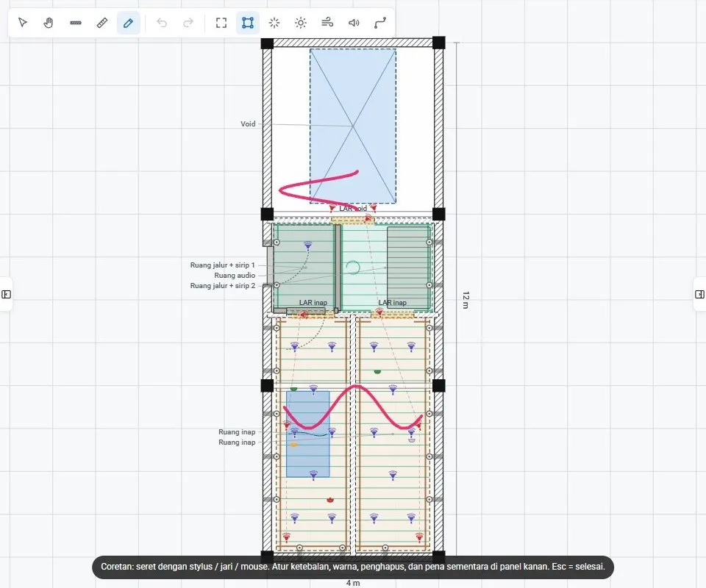The image size is (706, 588).
Task: Open the speaker audio tool
Action: click(x=354, y=23)
